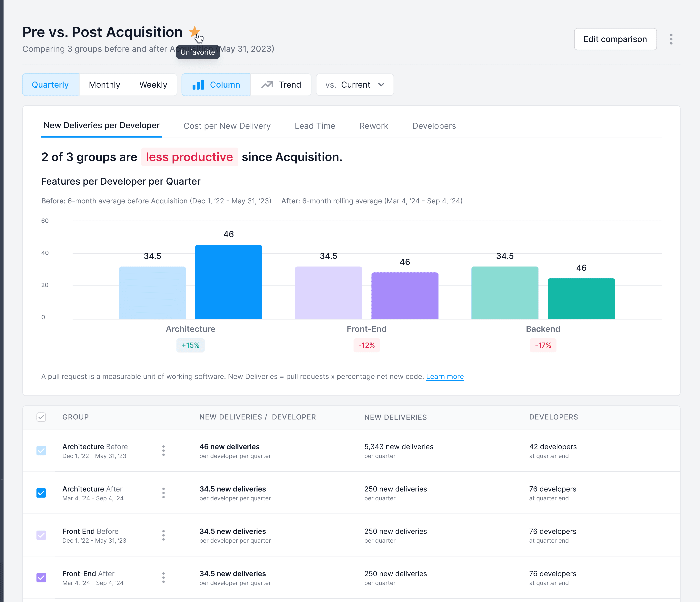This screenshot has width=700, height=602.
Task: Toggle the select-all checkbox in GROUP header
Action: [x=41, y=417]
